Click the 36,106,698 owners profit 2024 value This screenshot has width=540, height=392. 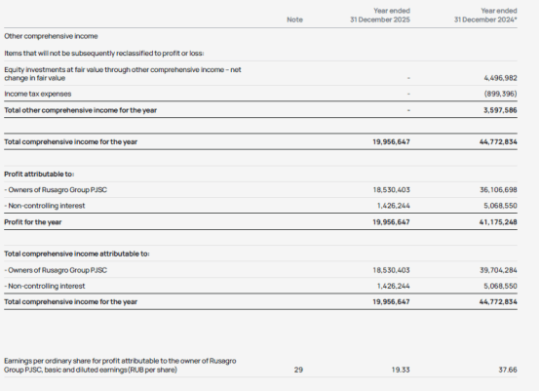click(498, 190)
